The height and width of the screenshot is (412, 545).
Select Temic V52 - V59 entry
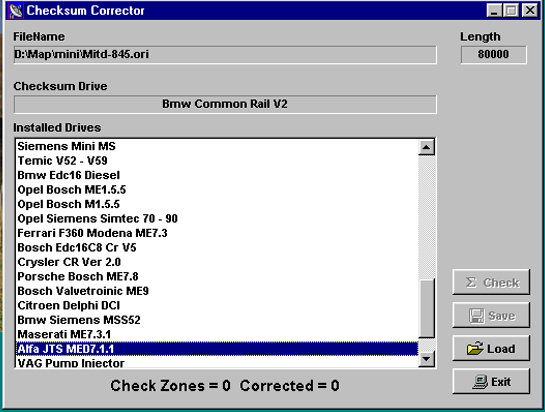[x=218, y=161]
